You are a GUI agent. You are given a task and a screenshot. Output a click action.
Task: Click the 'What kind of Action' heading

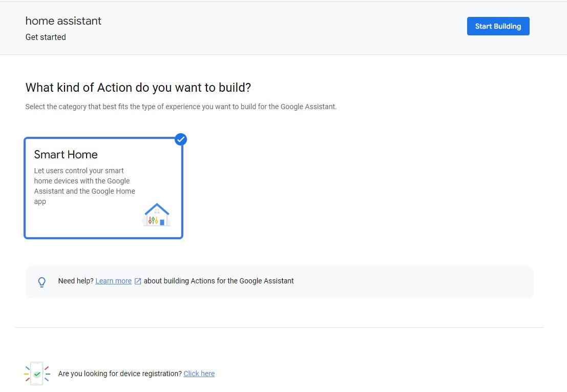[138, 88]
